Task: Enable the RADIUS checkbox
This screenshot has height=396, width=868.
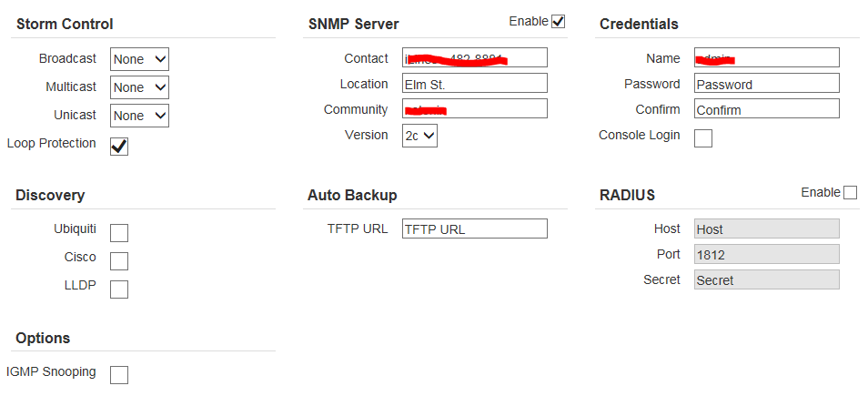Action: (850, 192)
